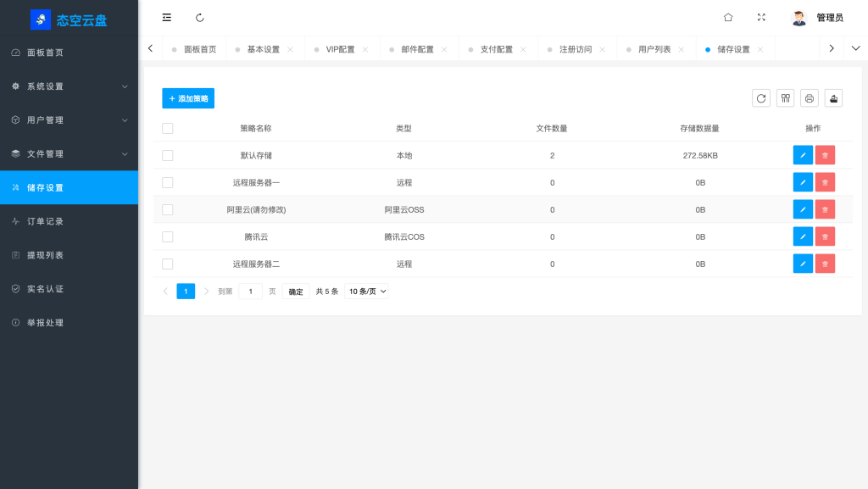
Task: Click the page number input field
Action: coord(250,291)
